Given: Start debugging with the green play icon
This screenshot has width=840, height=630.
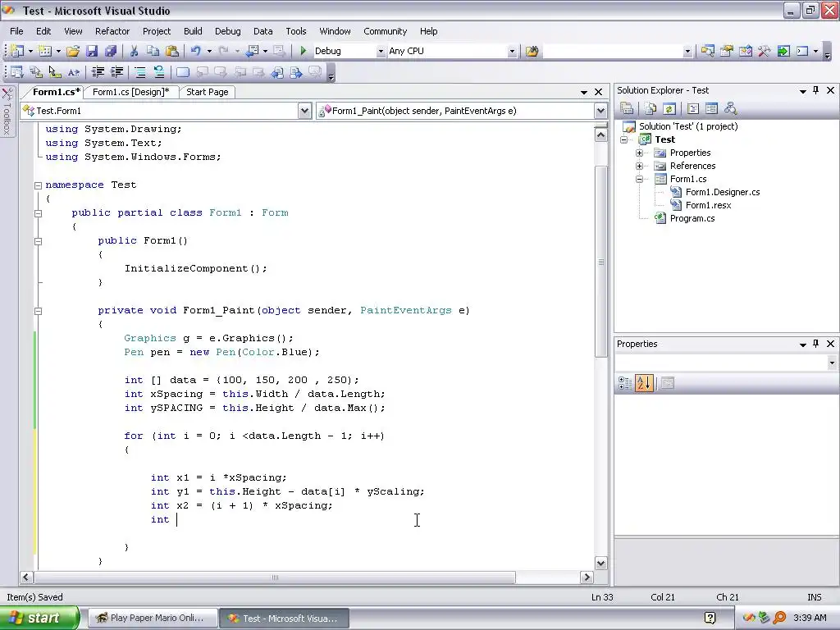Looking at the screenshot, I should 304,51.
